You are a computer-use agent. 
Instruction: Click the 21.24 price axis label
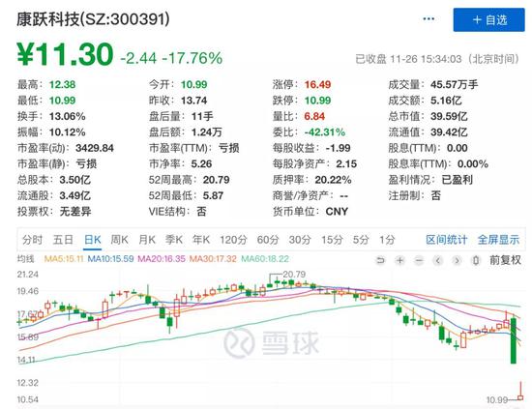click(x=27, y=274)
